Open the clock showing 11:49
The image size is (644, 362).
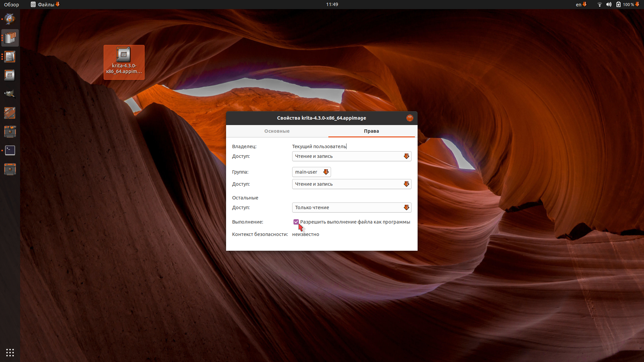pyautogui.click(x=332, y=4)
